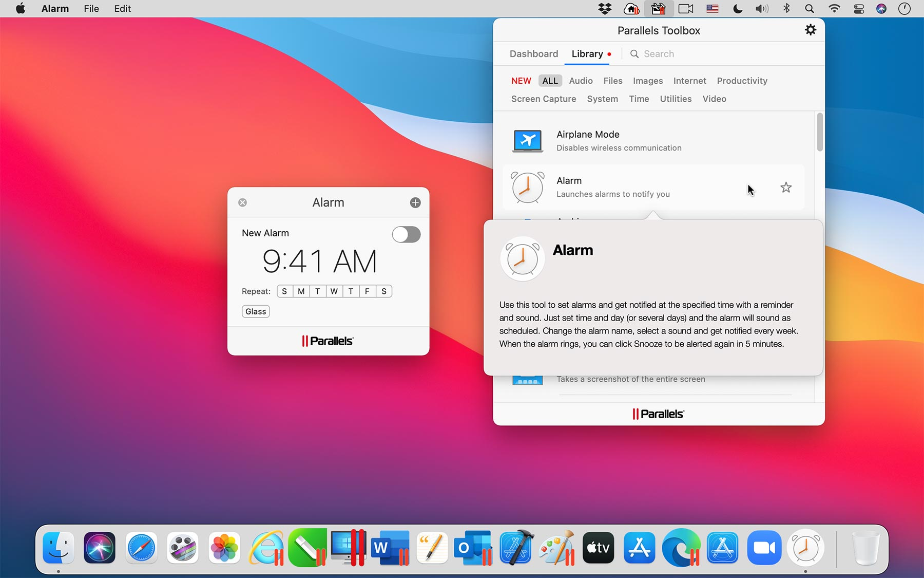Switch on the New Alarm toggle
The width and height of the screenshot is (924, 578).
pyautogui.click(x=406, y=234)
